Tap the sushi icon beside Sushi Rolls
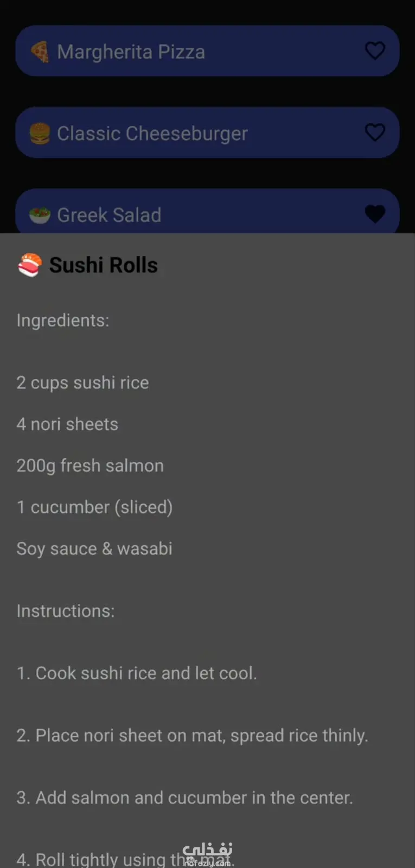This screenshot has height=868, width=415. pyautogui.click(x=29, y=265)
